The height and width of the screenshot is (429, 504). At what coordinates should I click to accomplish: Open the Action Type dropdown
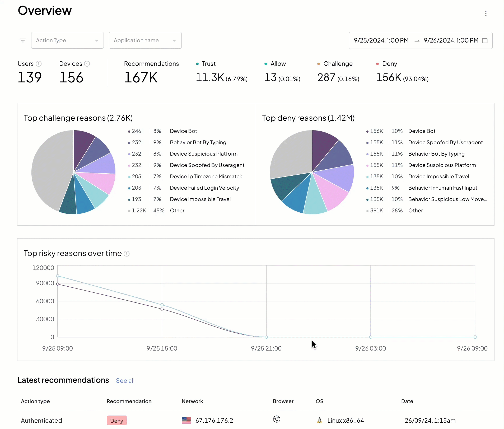(x=67, y=40)
